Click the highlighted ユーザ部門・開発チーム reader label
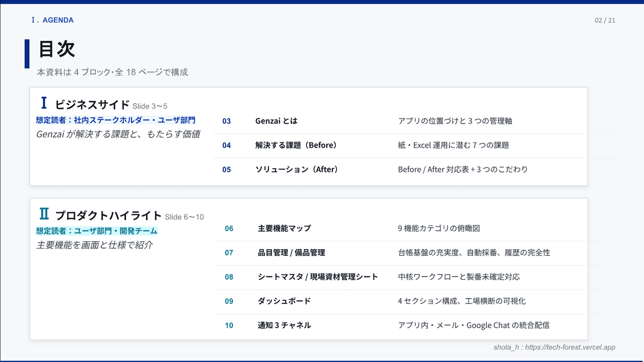Image resolution: width=644 pixels, height=362 pixels. [x=97, y=231]
